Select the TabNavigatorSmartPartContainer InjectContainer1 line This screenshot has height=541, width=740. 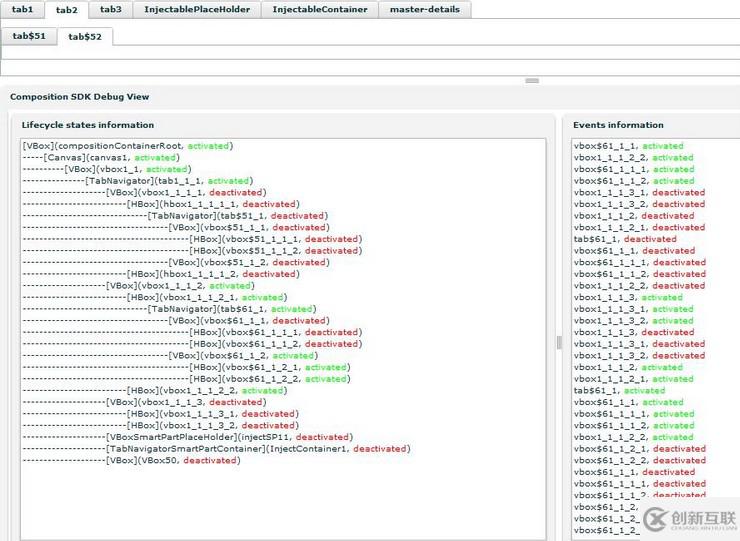tap(257, 449)
